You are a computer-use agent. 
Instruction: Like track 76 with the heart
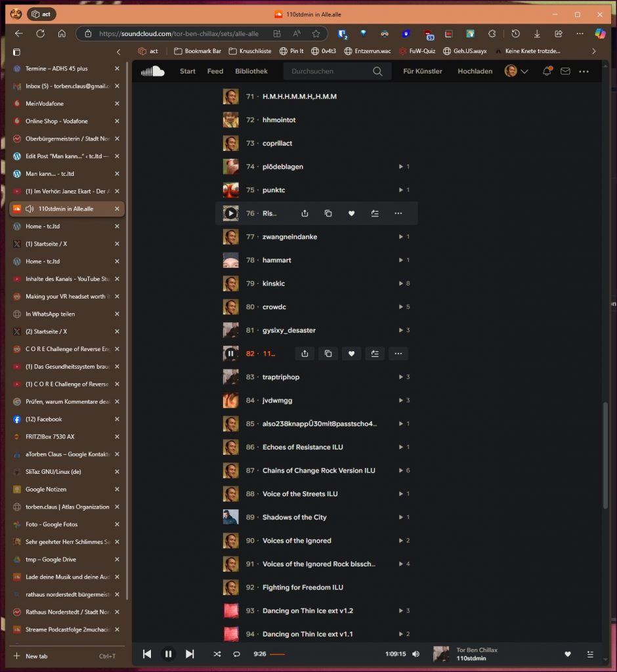[x=352, y=213]
